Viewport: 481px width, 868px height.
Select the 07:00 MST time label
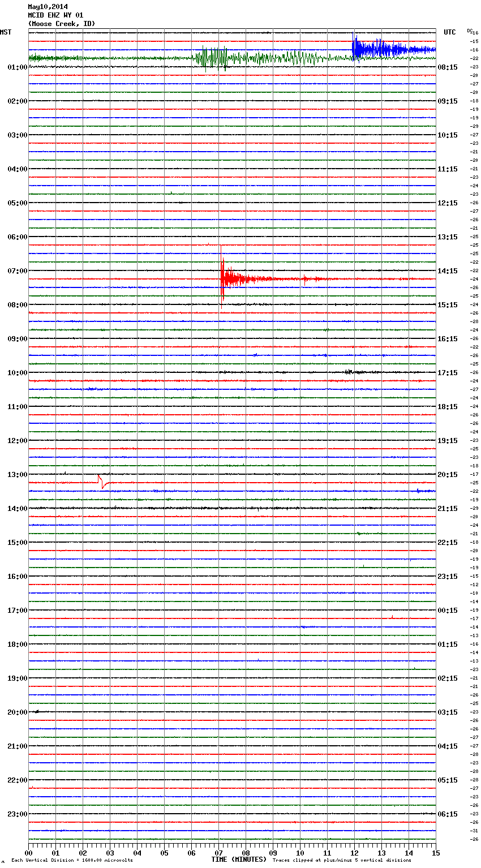pyautogui.click(x=18, y=271)
